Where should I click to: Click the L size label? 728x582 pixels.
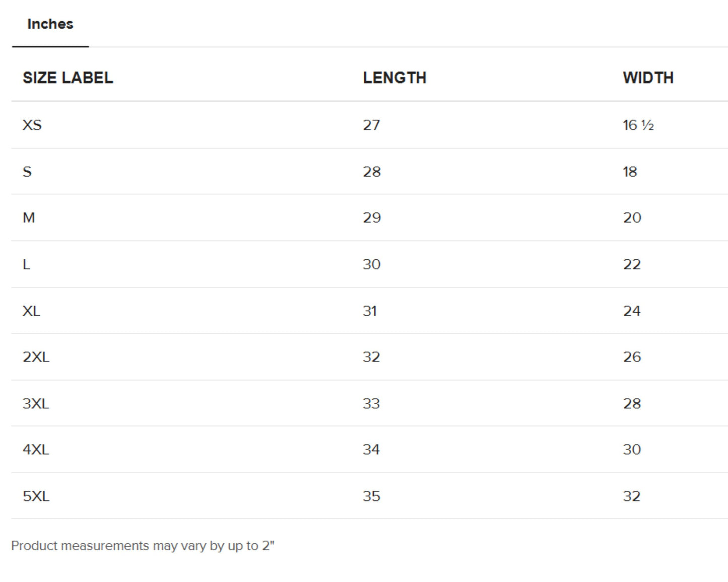tap(26, 264)
